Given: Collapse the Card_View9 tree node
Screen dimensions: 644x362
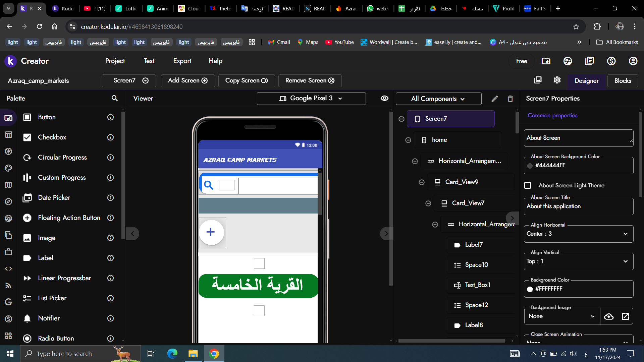Looking at the screenshot, I should click(x=422, y=182).
